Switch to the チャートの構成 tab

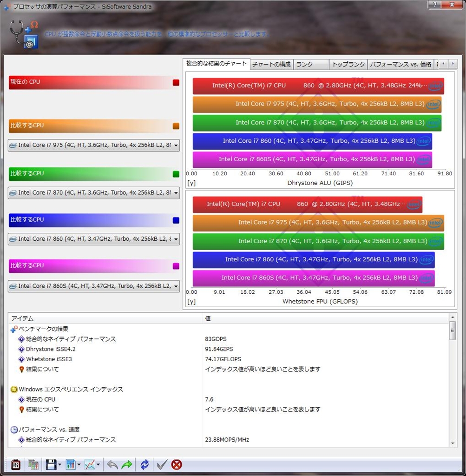tap(271, 64)
